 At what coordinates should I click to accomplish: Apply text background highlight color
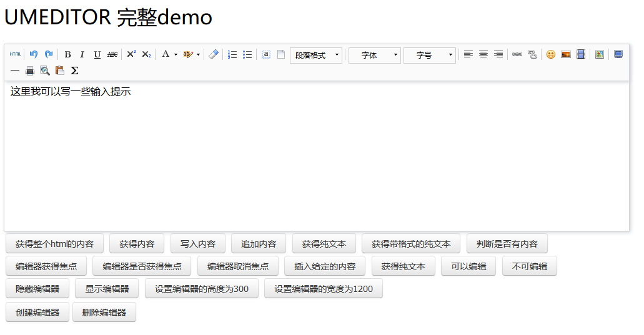188,54
